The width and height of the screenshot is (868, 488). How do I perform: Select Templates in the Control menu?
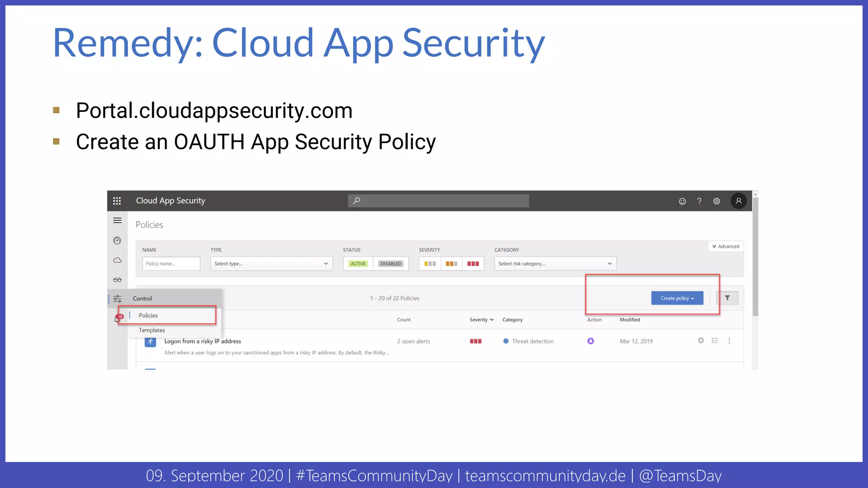(x=152, y=330)
